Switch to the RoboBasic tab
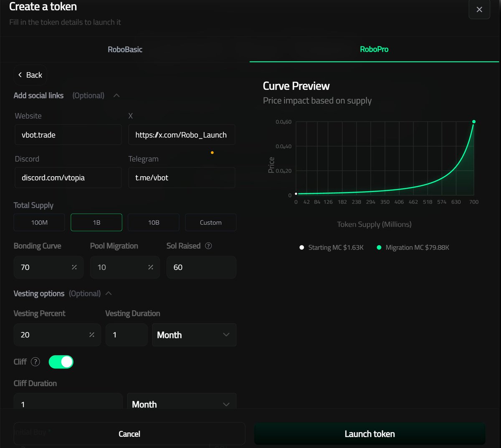The width and height of the screenshot is (501, 448). point(124,49)
